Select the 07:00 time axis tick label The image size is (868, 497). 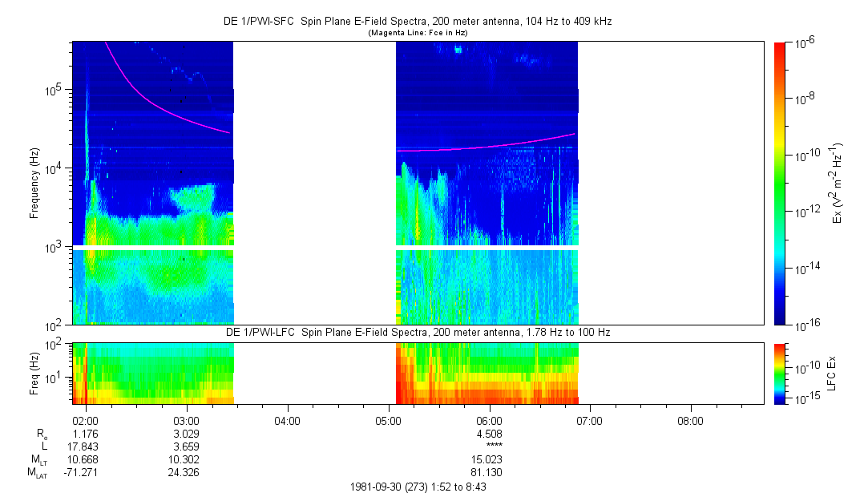coord(590,421)
